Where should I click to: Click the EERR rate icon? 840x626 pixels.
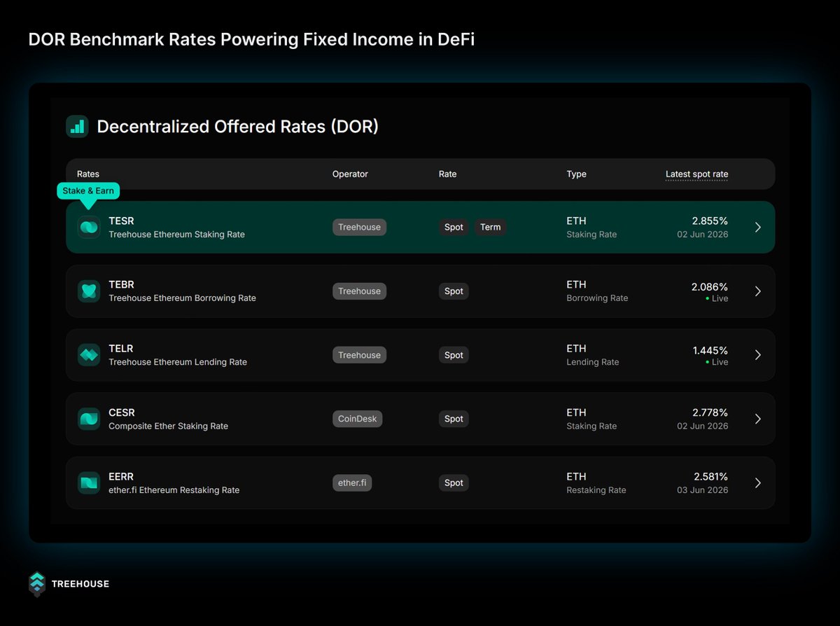click(89, 483)
